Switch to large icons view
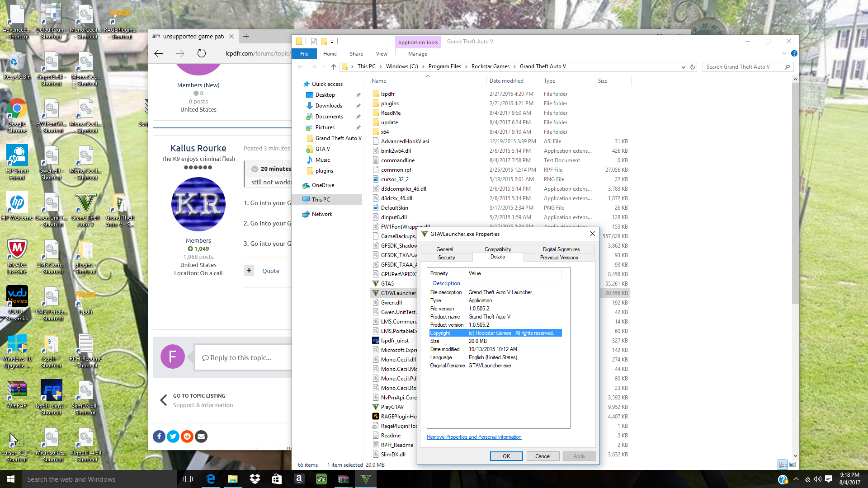This screenshot has height=488, width=868. 793,465
